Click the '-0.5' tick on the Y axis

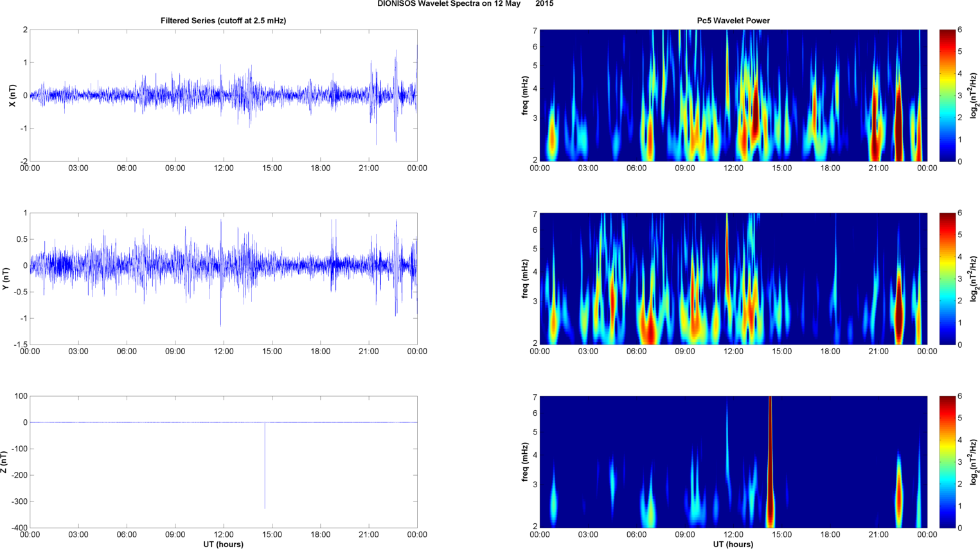click(x=21, y=292)
